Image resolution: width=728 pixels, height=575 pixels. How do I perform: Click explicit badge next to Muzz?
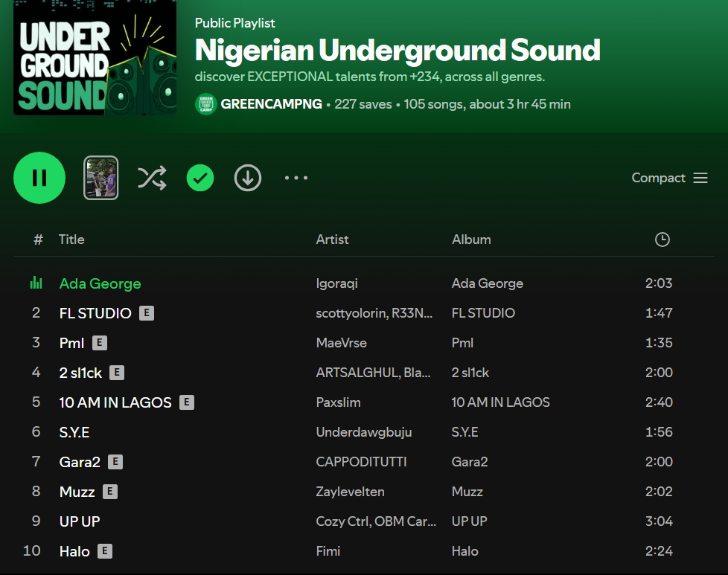click(x=110, y=492)
